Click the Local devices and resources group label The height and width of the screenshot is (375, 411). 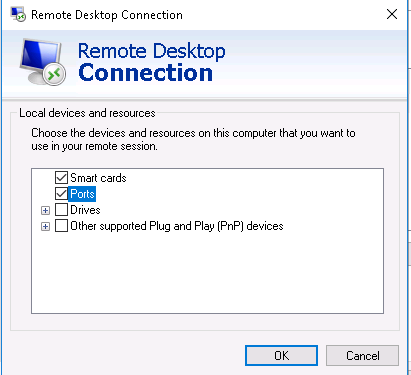(87, 113)
